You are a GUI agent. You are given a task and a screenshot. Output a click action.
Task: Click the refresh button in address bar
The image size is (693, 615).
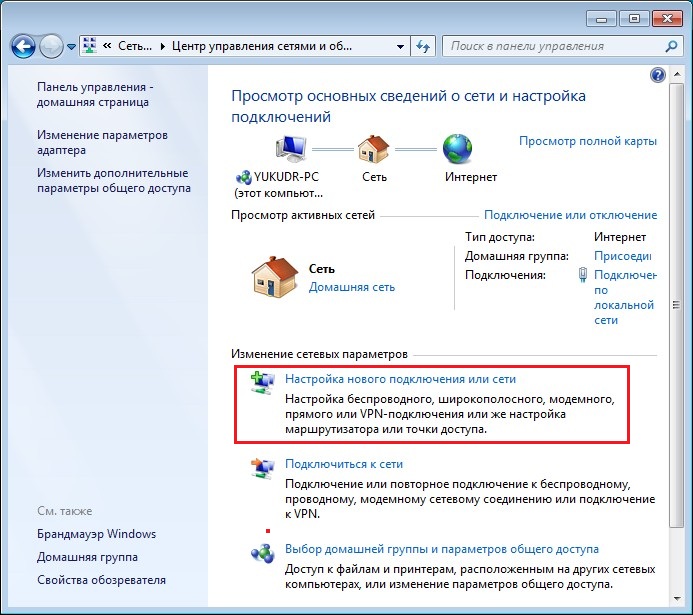pos(423,46)
